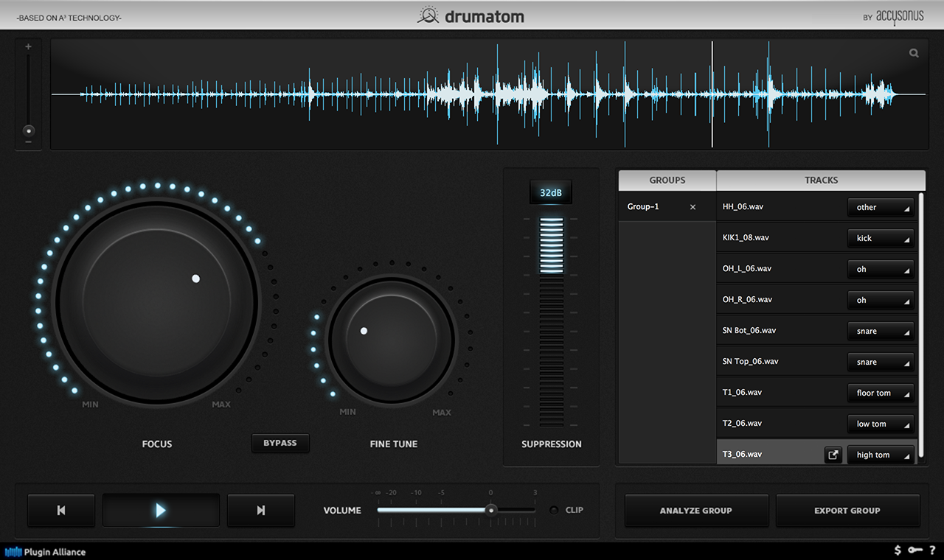Image resolution: width=944 pixels, height=560 pixels.
Task: Click the minus zoom-out icon beside the waveform
Action: pyautogui.click(x=29, y=141)
